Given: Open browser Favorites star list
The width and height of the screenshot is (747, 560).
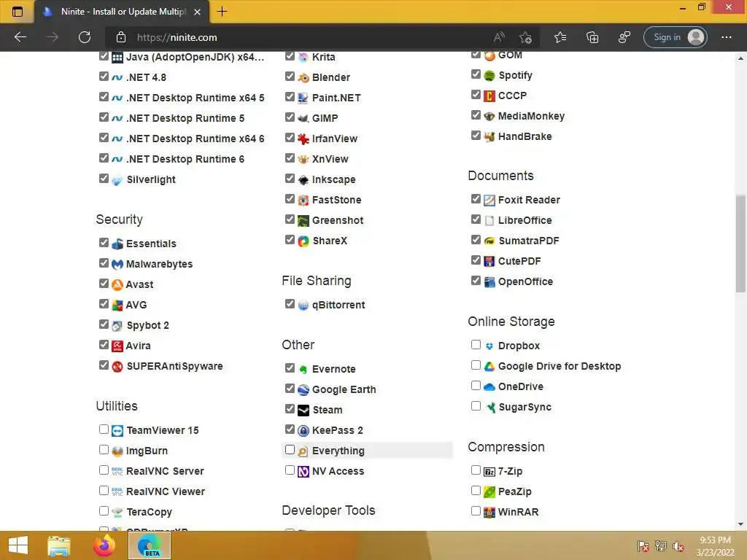Looking at the screenshot, I should [x=560, y=37].
